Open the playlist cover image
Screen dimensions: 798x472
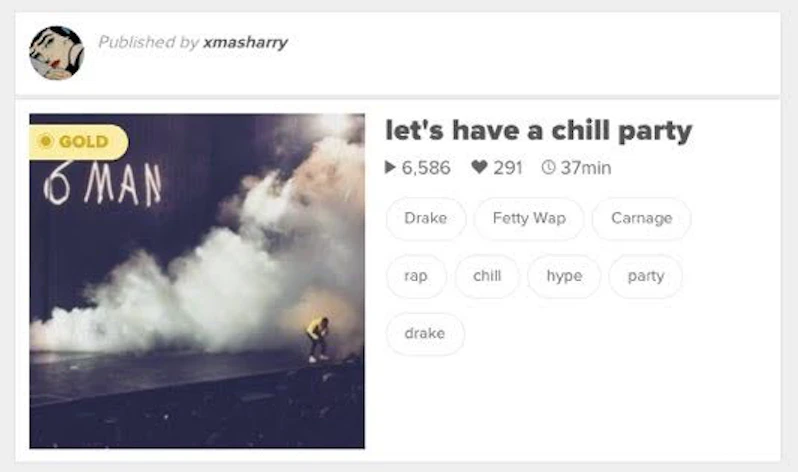click(197, 281)
